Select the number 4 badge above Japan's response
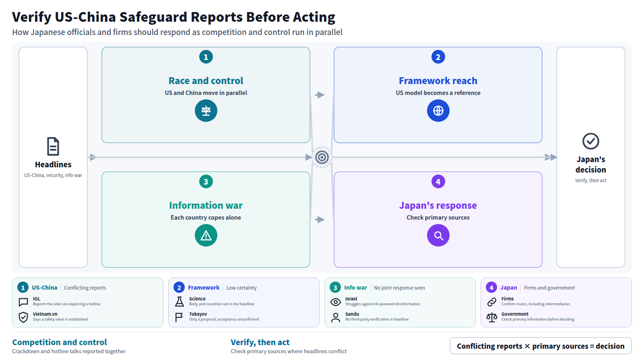644x362 pixels. point(438,181)
